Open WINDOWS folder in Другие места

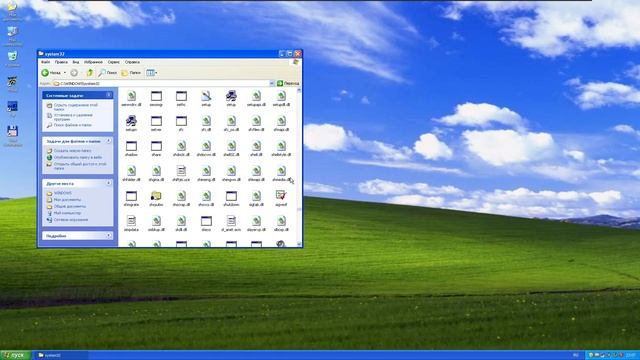[62, 193]
